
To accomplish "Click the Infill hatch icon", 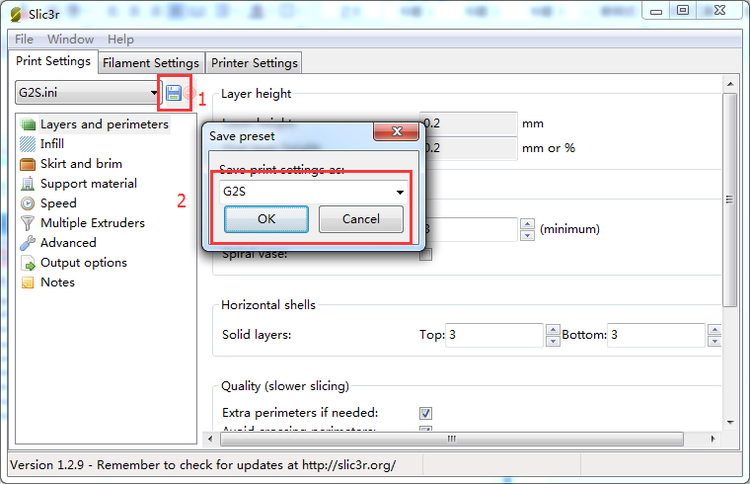I will [x=28, y=144].
